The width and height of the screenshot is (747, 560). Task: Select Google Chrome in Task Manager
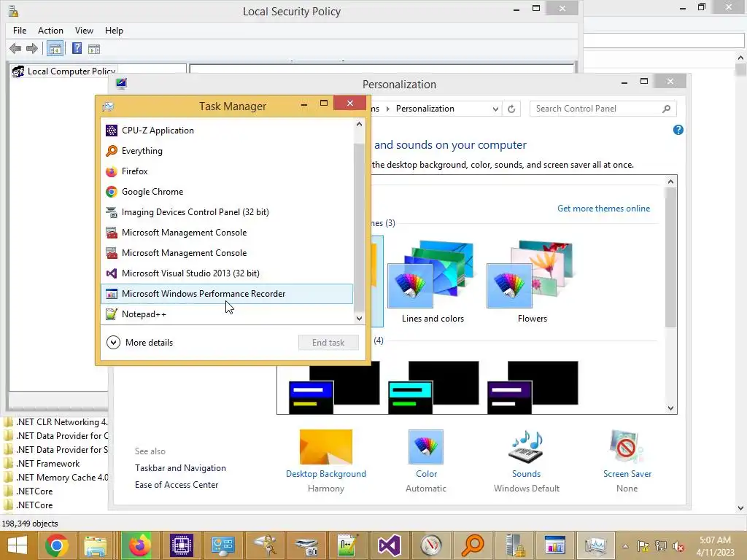pos(227,192)
